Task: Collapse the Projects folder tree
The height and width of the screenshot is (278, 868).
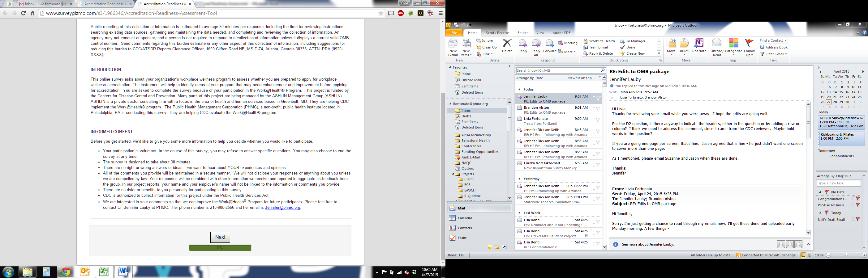Action: pos(453,174)
